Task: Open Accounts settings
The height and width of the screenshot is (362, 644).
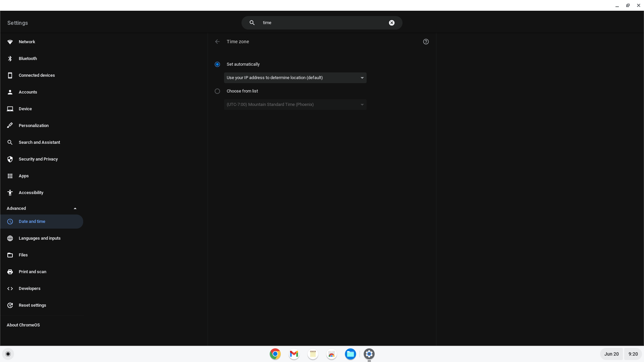Action: click(x=42, y=92)
